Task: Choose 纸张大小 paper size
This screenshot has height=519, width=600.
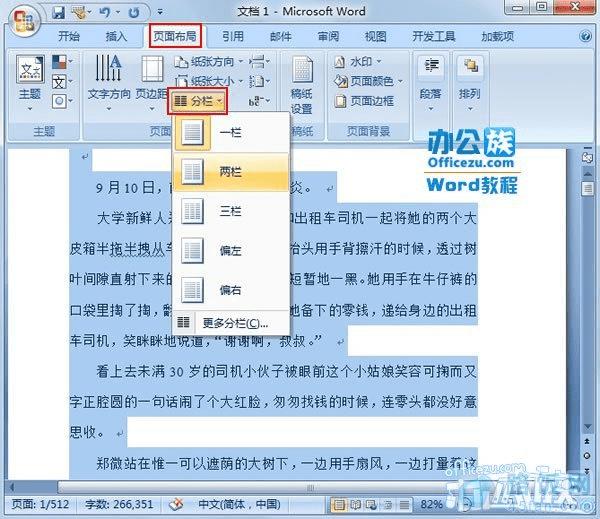Action: pyautogui.click(x=209, y=81)
